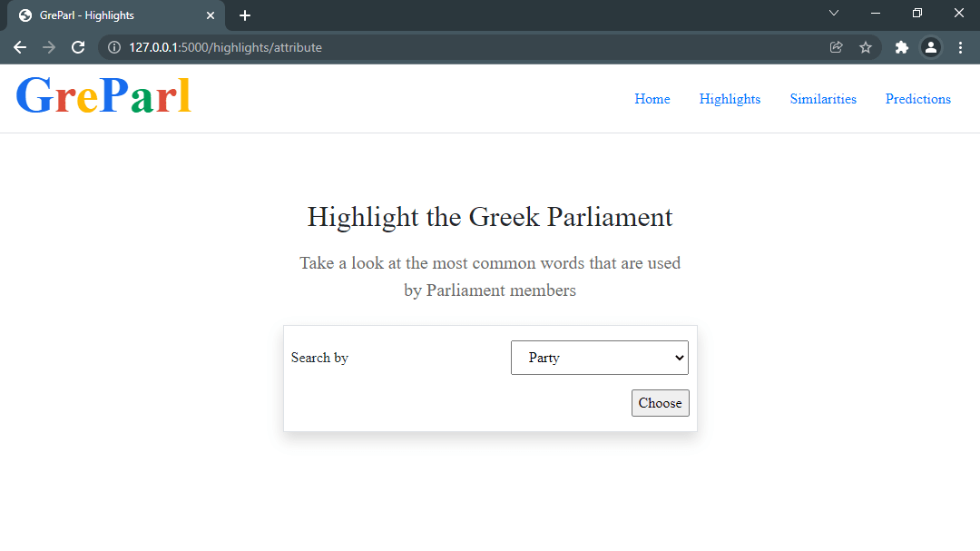Navigate to the Similarities page
Viewport: 980px width, 551px height.
822,99
